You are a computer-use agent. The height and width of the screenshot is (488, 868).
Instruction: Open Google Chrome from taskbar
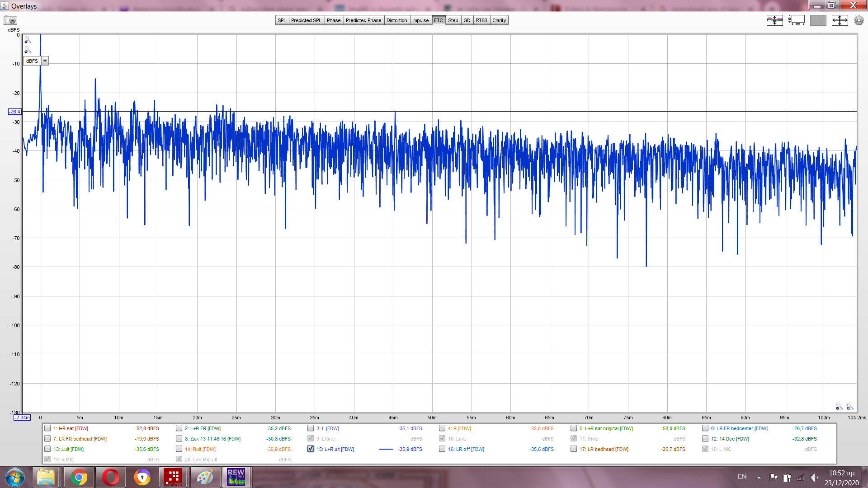coord(79,477)
